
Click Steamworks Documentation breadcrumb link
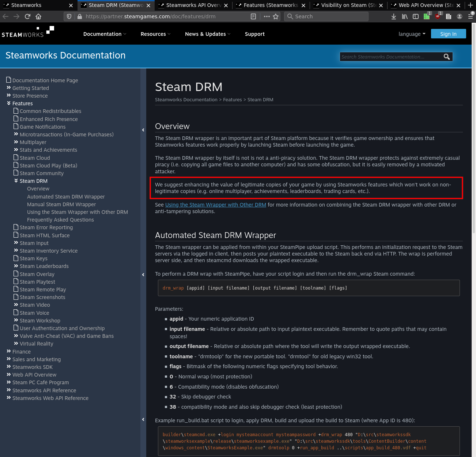(x=186, y=99)
